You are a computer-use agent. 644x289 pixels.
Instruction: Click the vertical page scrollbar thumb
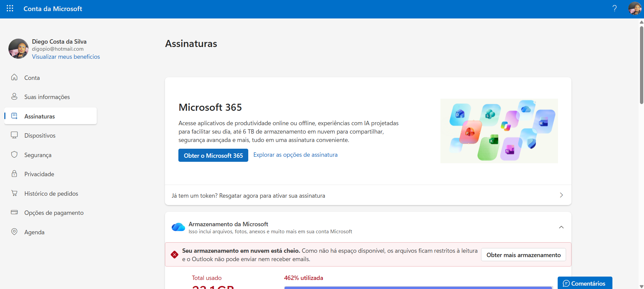642,65
